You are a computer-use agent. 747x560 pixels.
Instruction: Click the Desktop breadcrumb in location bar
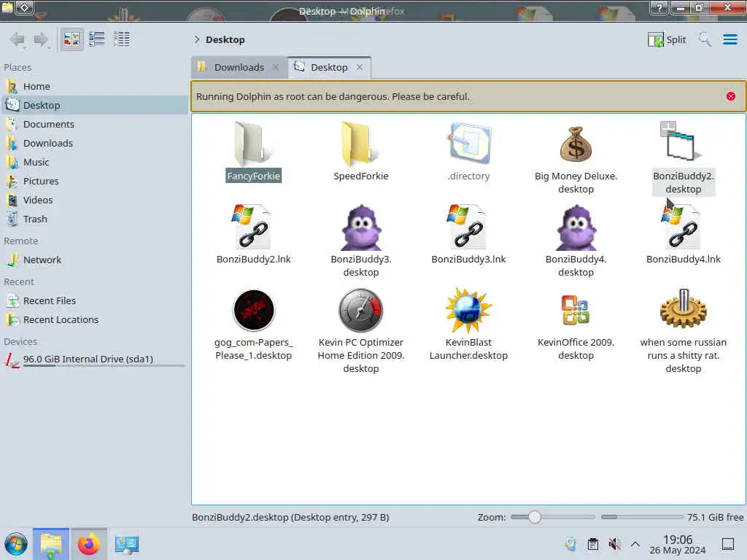[x=225, y=39]
